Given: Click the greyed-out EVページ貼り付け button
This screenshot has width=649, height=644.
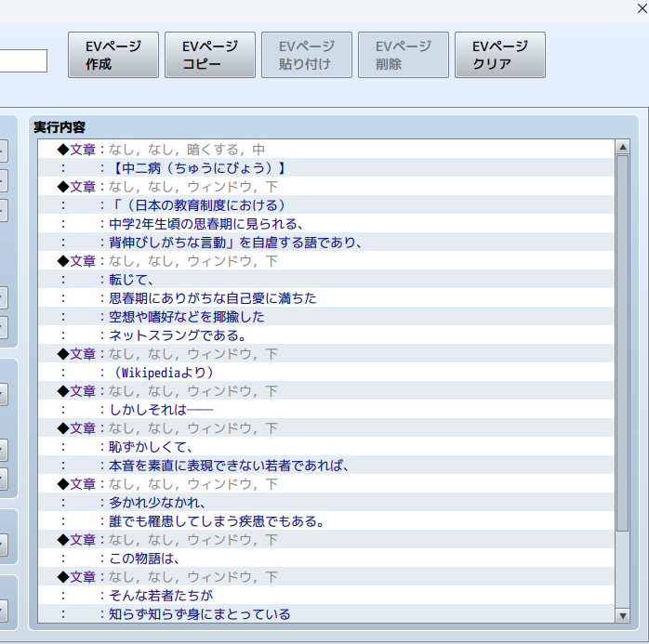Looking at the screenshot, I should 307,55.
